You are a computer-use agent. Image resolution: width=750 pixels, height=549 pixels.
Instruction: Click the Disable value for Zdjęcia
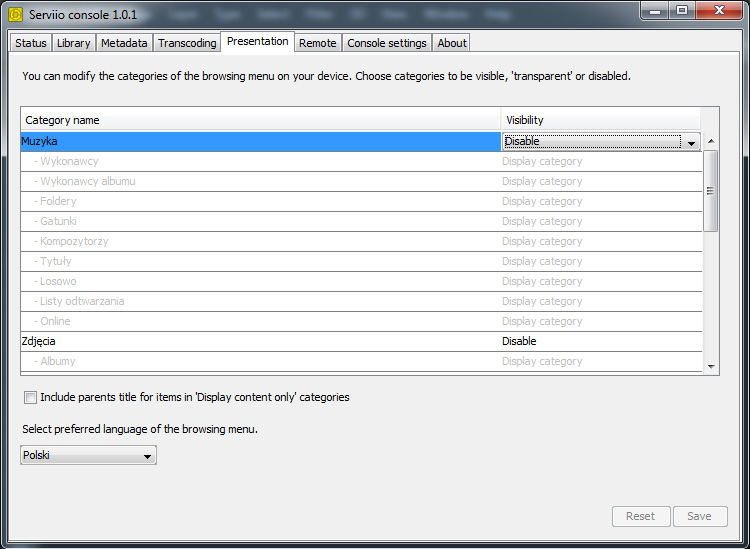[x=519, y=341]
